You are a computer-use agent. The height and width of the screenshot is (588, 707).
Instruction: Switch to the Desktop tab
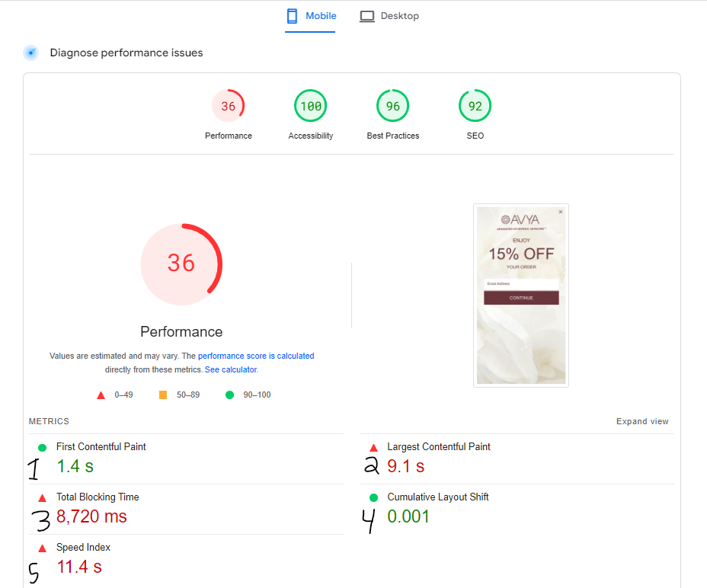pos(389,16)
